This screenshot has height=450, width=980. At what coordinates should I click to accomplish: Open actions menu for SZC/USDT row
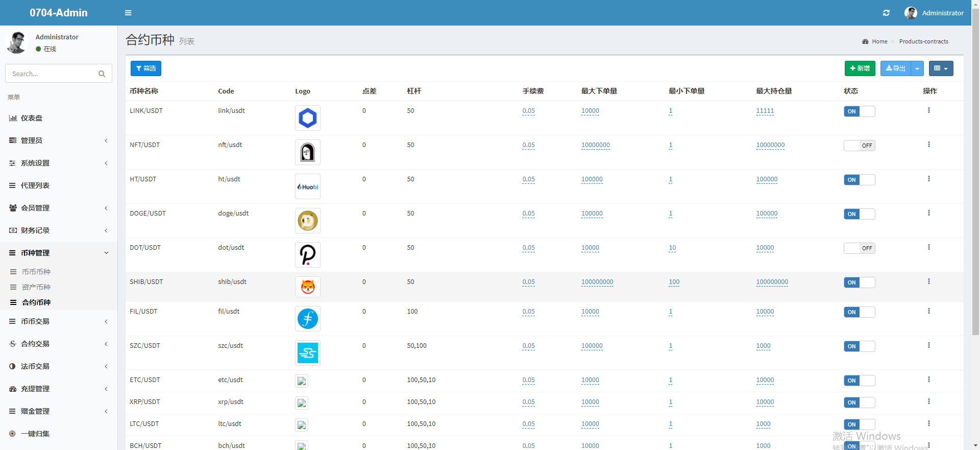928,345
